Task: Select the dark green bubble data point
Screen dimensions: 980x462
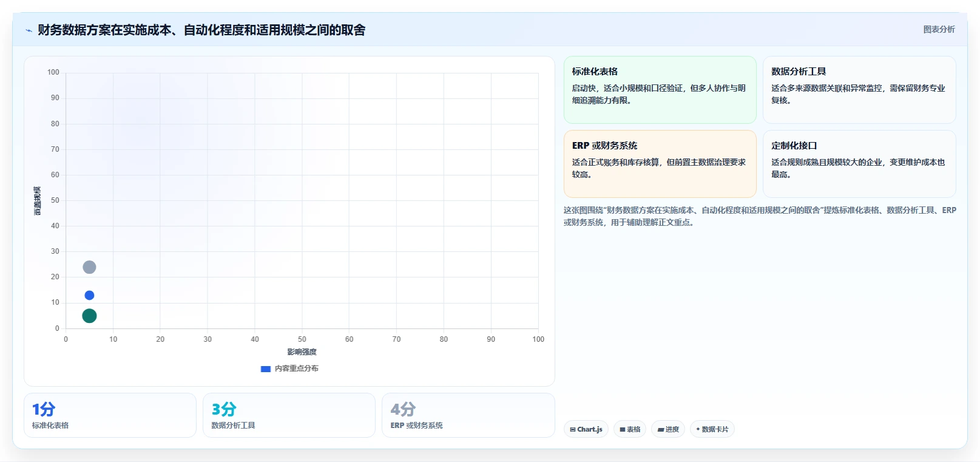Action: 89,316
